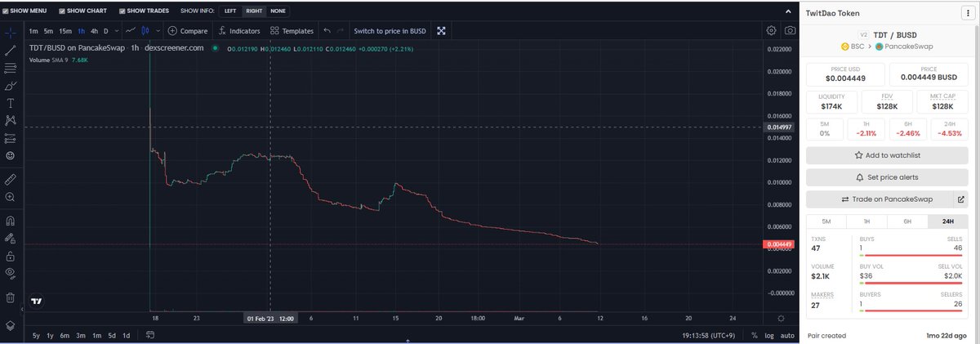Open the go to date calendar icon
The height and width of the screenshot is (344, 980).
[x=151, y=335]
